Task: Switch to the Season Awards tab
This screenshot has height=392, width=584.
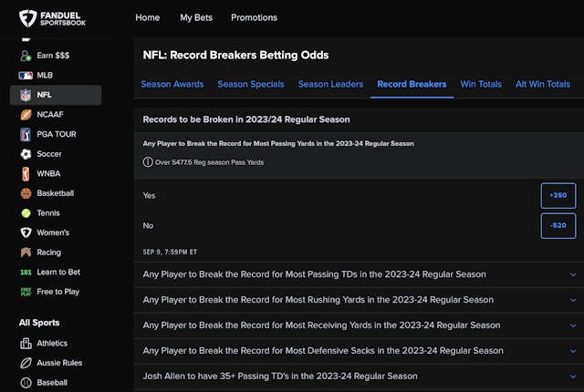Action: pos(171,85)
